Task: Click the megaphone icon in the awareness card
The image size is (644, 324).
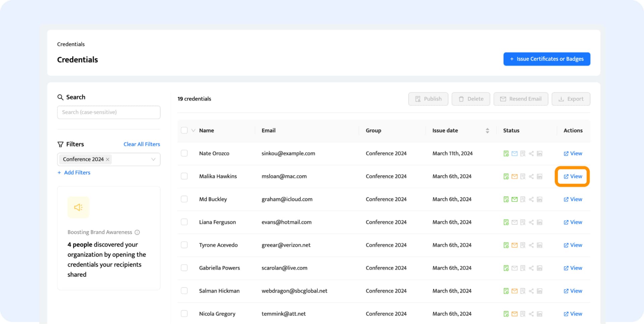Action: pos(78,207)
